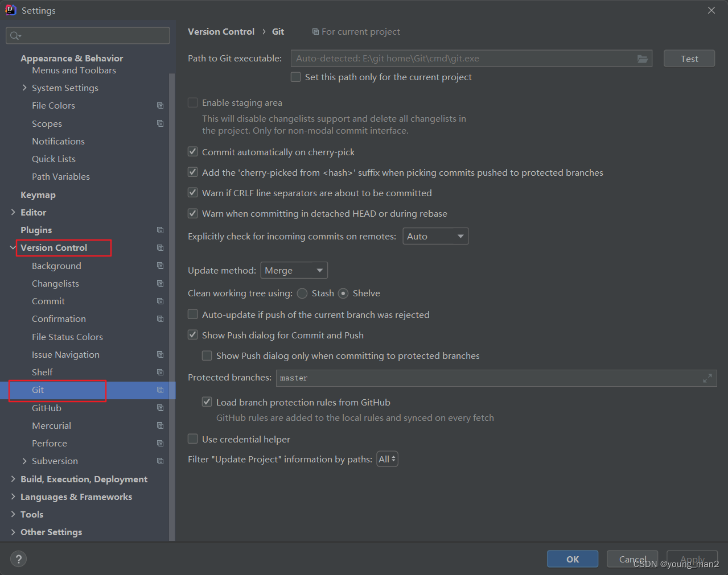728x575 pixels.
Task: Click the project-level icon next to Plugins
Action: coord(161,230)
